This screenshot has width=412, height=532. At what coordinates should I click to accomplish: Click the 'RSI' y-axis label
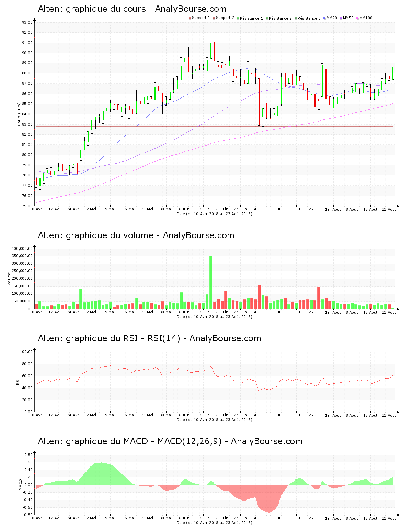point(17,382)
